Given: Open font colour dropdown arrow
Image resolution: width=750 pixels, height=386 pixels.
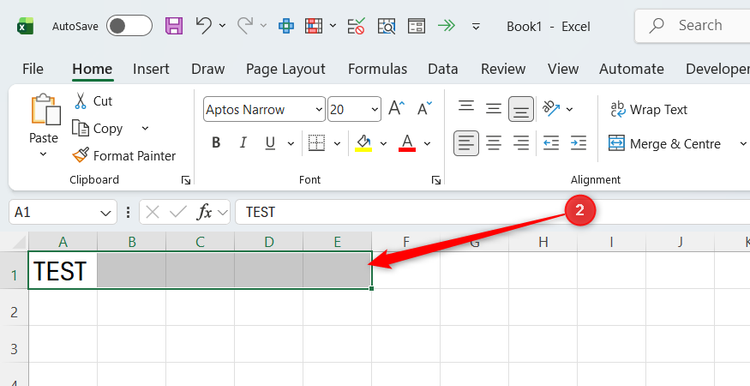Looking at the screenshot, I should tap(427, 143).
